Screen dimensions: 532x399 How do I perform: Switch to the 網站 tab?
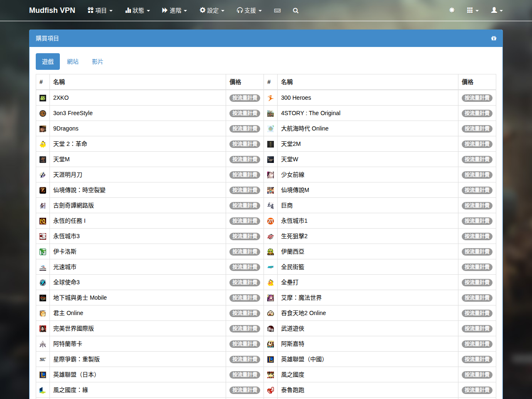coord(73,62)
